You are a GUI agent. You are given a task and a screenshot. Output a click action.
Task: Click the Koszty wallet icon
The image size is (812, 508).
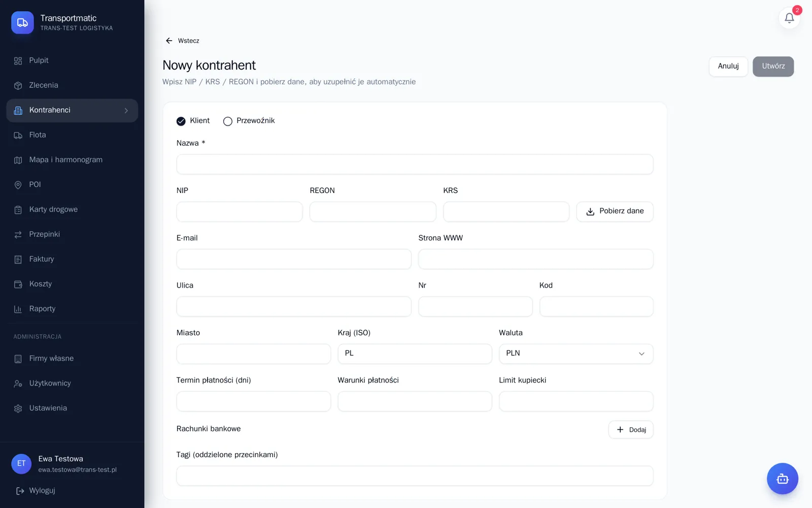(18, 284)
